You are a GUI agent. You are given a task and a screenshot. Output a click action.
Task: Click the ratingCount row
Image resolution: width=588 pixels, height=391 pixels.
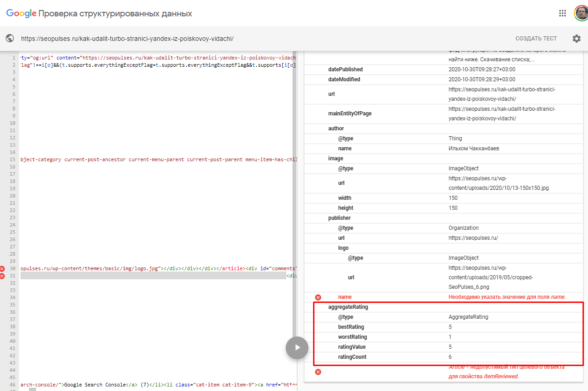tap(352, 357)
